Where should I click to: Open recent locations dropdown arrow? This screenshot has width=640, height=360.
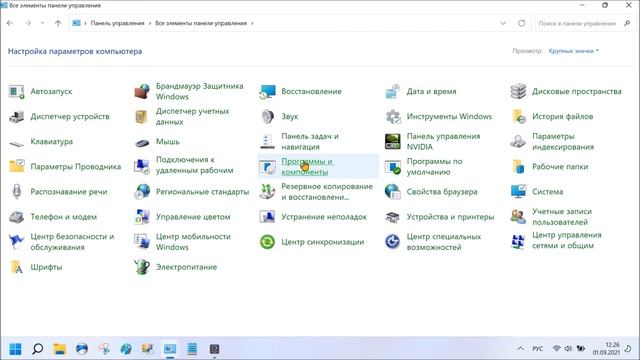(x=42, y=23)
